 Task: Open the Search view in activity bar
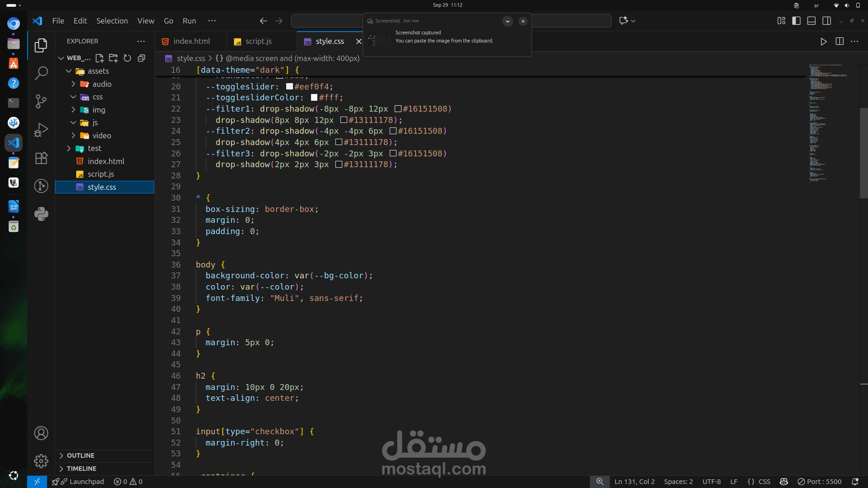click(x=41, y=73)
